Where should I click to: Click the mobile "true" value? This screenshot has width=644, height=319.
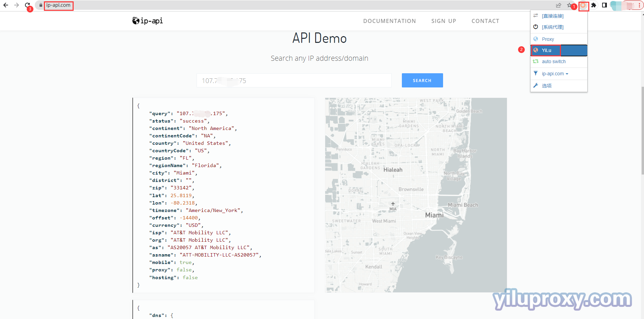point(186,262)
